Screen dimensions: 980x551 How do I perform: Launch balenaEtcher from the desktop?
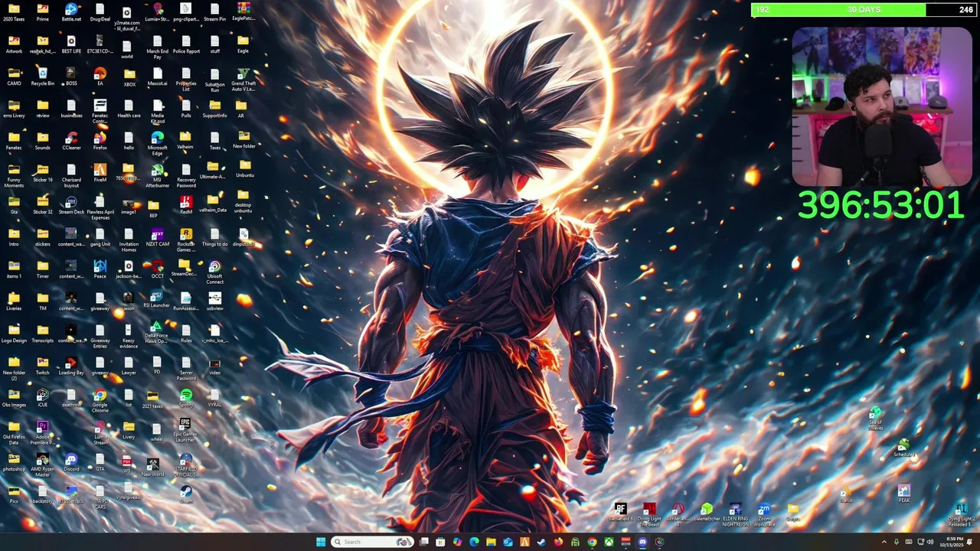tap(707, 512)
